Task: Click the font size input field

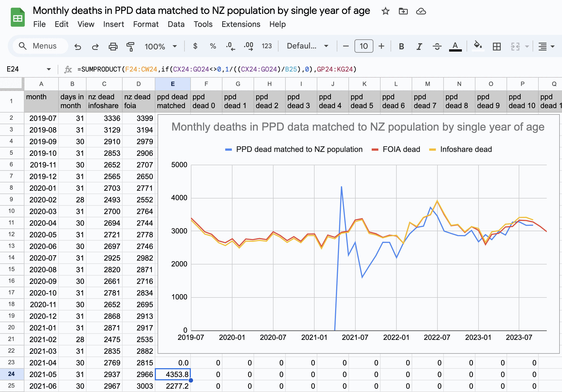Action: click(x=364, y=46)
